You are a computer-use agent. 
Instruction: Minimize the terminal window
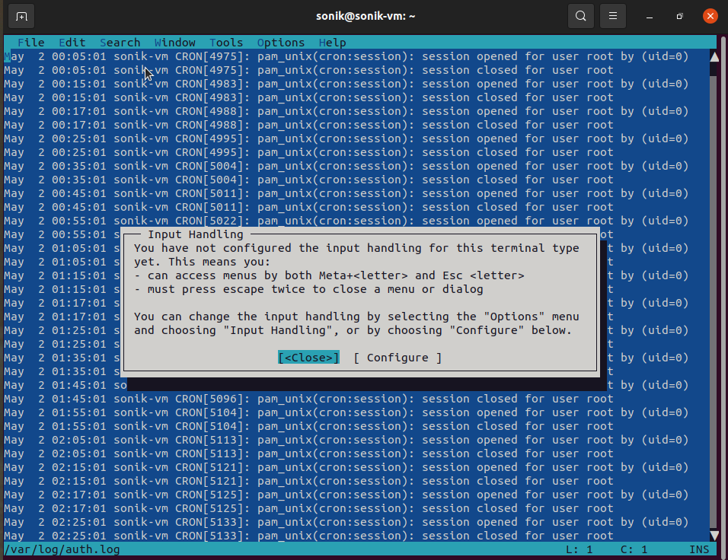[x=649, y=16]
